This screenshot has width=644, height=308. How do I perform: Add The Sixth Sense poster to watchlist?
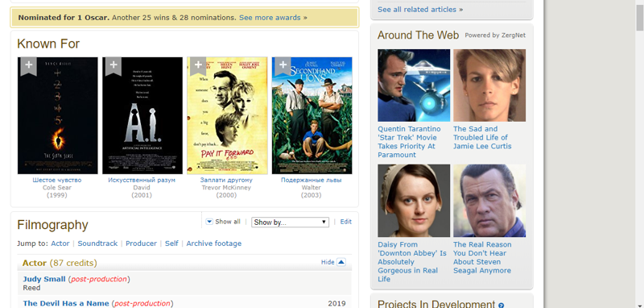29,66
